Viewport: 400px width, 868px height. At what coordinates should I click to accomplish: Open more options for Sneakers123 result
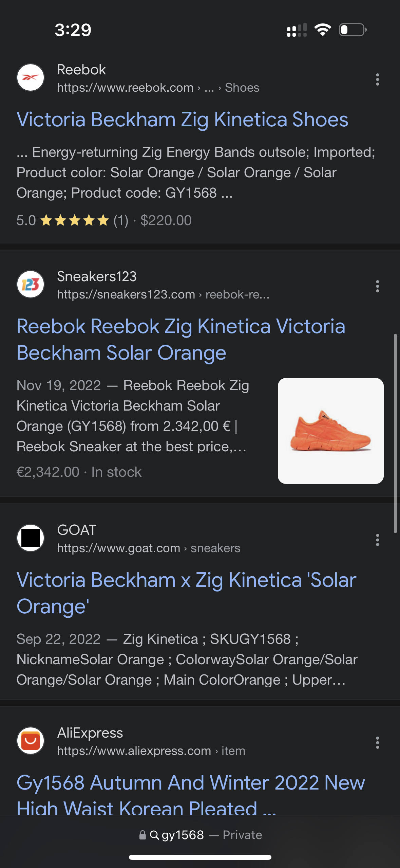click(377, 286)
